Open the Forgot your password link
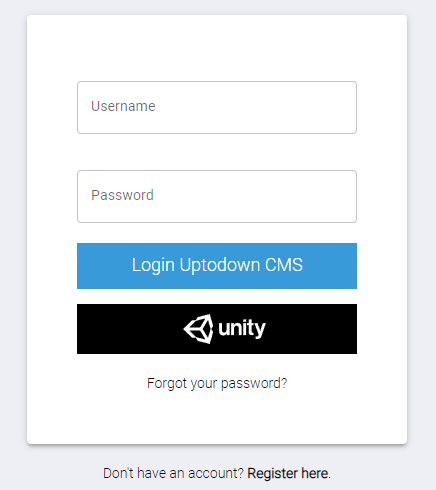This screenshot has width=436, height=490. pos(217,383)
